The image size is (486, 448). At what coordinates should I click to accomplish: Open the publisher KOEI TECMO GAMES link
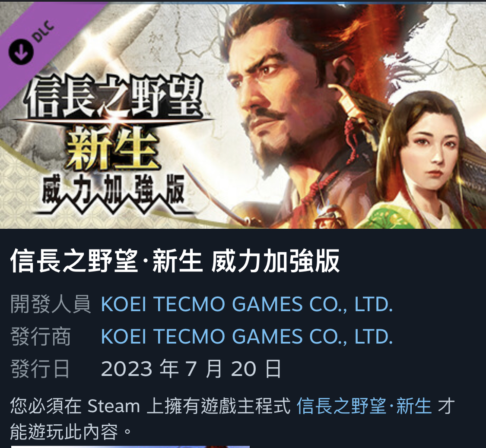click(x=247, y=336)
